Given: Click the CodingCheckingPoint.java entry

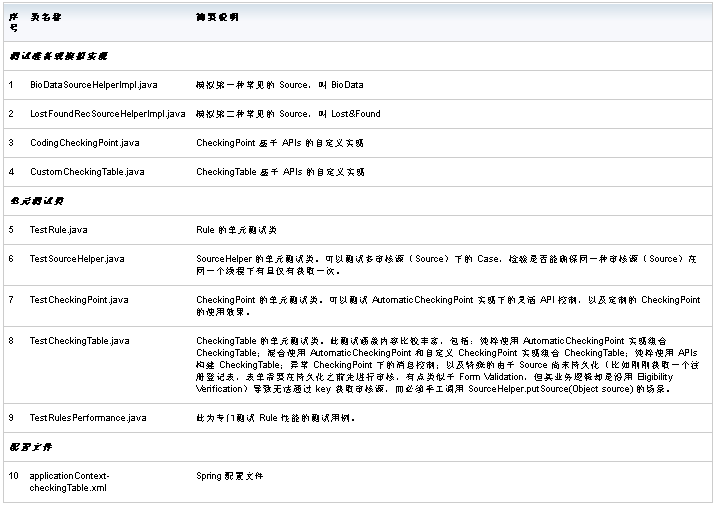Looking at the screenshot, I should coord(84,143).
